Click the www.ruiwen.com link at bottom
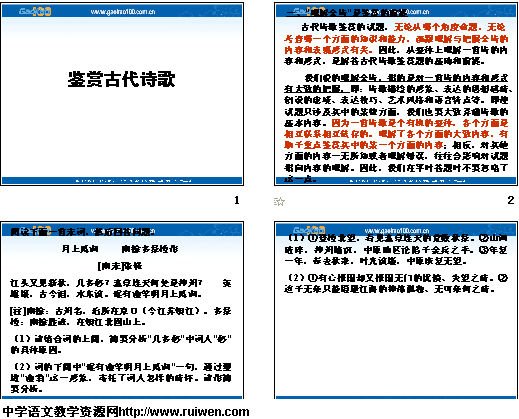The width and height of the screenshot is (519, 419). point(184,412)
